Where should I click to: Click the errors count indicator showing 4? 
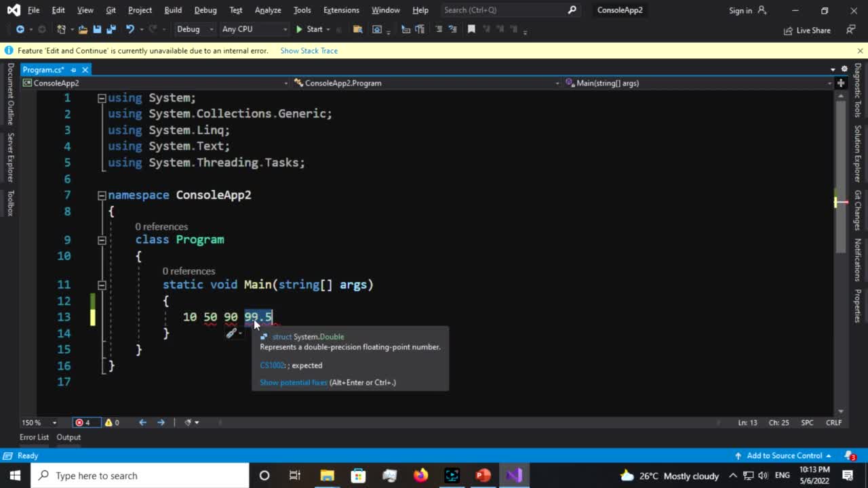point(83,422)
